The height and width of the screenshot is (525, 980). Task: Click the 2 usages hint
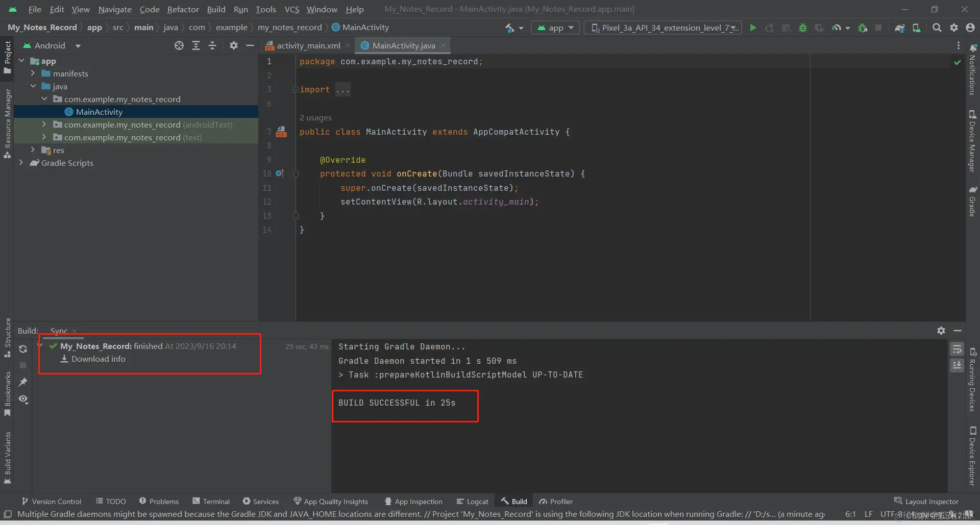pyautogui.click(x=315, y=118)
